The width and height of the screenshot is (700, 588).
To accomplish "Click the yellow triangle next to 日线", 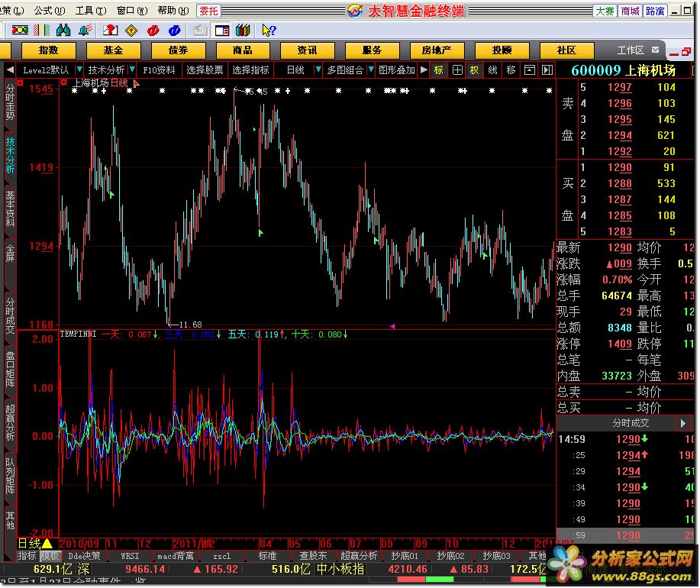I will pos(47,544).
